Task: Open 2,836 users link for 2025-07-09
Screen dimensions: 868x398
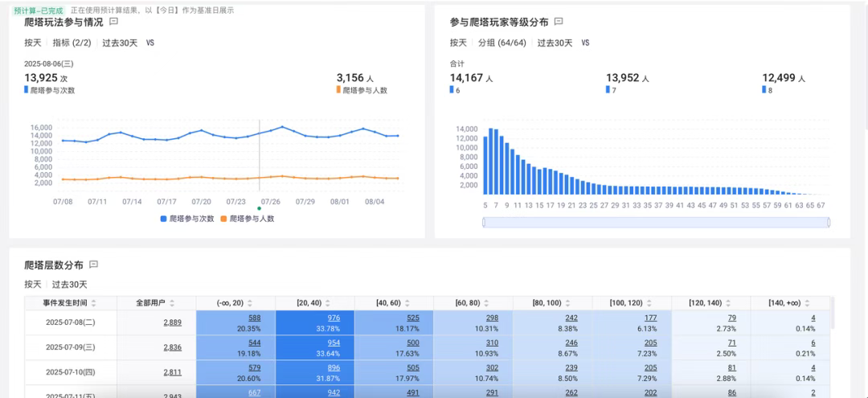Action: 172,347
